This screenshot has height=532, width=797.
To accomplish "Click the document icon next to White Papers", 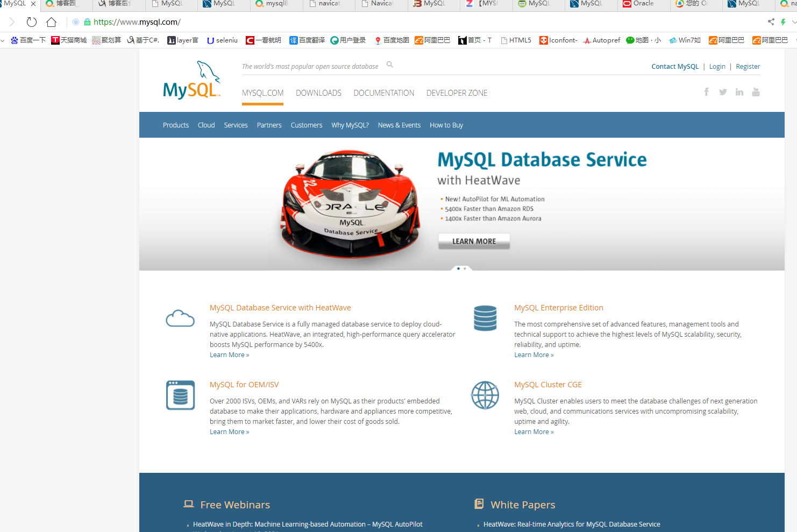I will [x=479, y=504].
